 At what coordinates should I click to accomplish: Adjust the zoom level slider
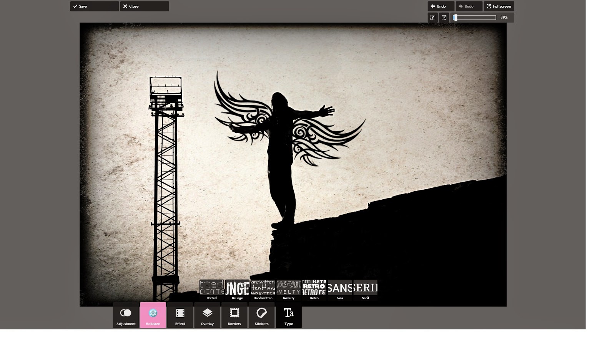click(x=474, y=17)
